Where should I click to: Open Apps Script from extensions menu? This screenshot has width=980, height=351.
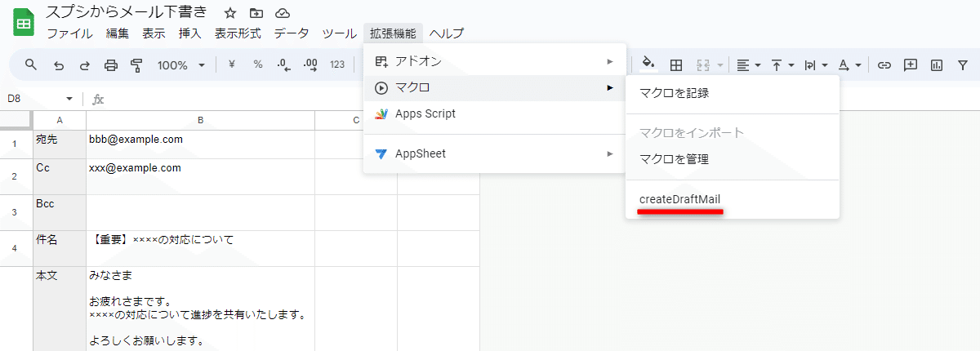[x=425, y=114]
